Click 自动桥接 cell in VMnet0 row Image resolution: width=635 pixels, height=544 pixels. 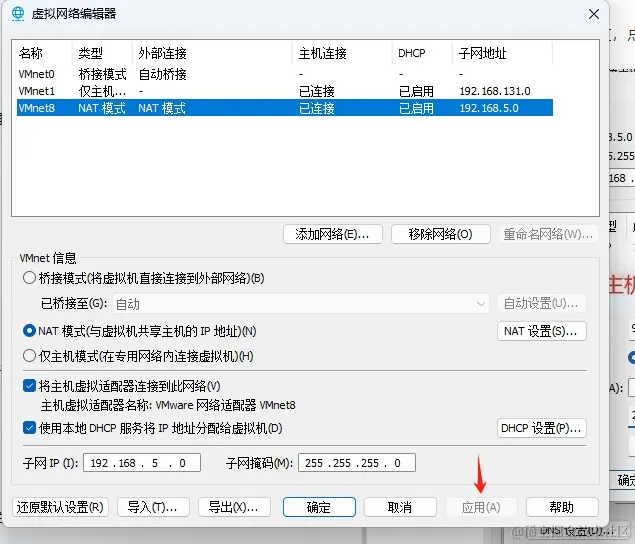pyautogui.click(x=162, y=74)
